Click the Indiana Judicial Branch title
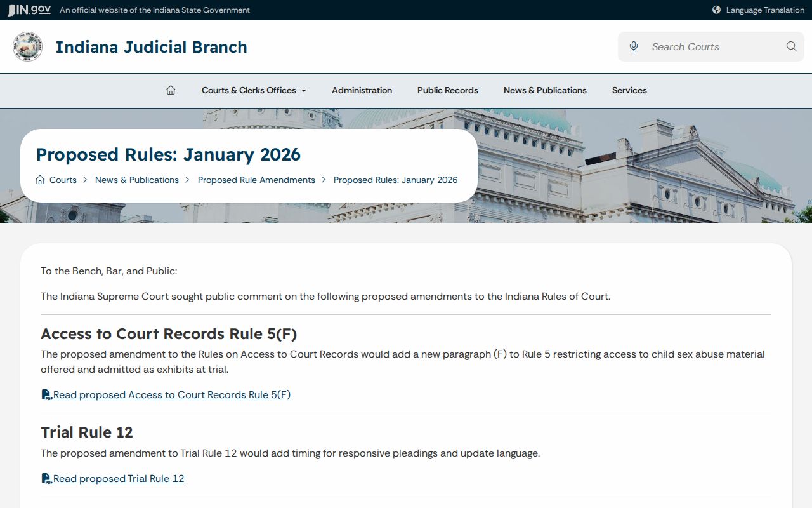Image resolution: width=812 pixels, height=508 pixels. pos(151,47)
